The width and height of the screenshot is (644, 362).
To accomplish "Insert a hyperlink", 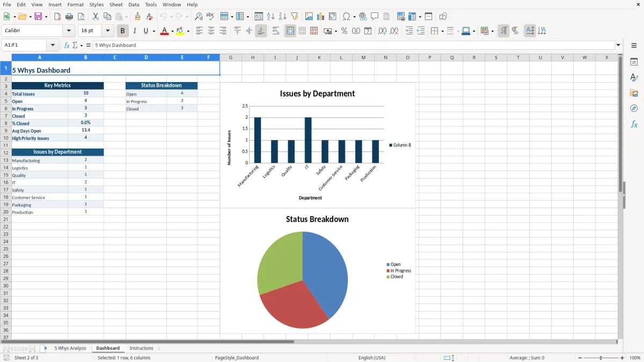I will click(x=363, y=17).
